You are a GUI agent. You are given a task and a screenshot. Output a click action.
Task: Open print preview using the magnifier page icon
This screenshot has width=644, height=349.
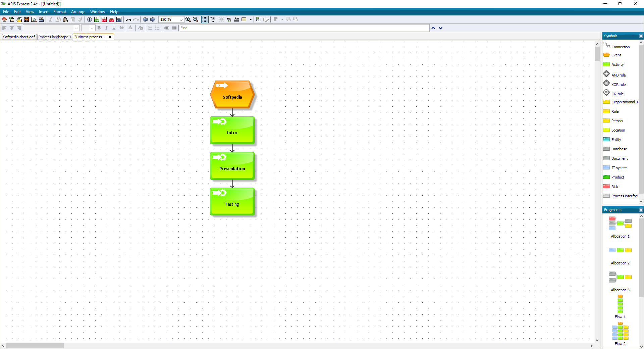click(x=34, y=19)
